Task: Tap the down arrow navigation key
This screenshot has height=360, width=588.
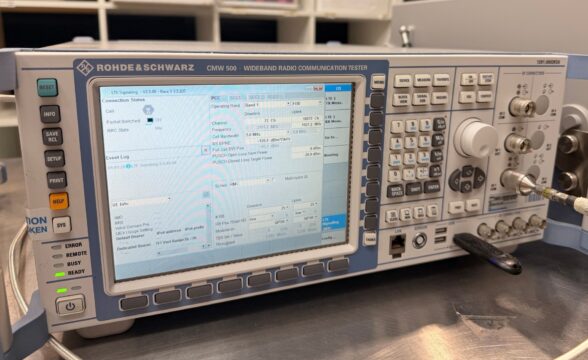Action: [467, 186]
